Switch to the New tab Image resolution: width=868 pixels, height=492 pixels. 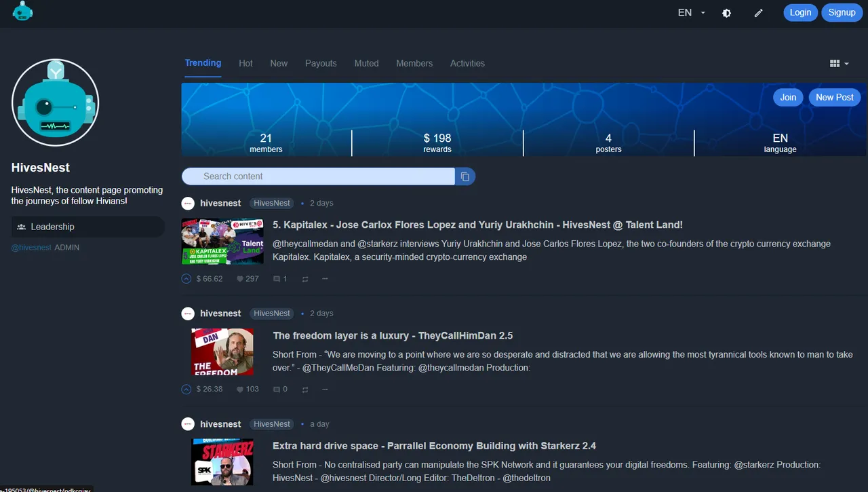tap(279, 63)
